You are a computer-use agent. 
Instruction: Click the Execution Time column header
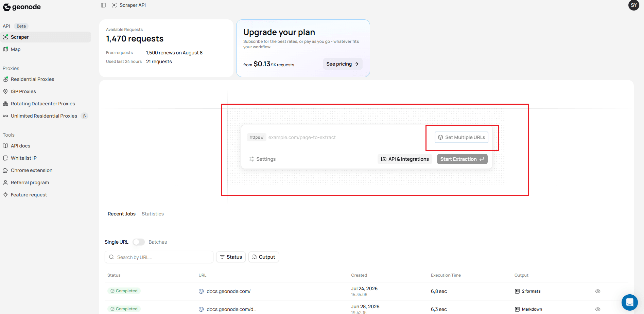(446, 275)
